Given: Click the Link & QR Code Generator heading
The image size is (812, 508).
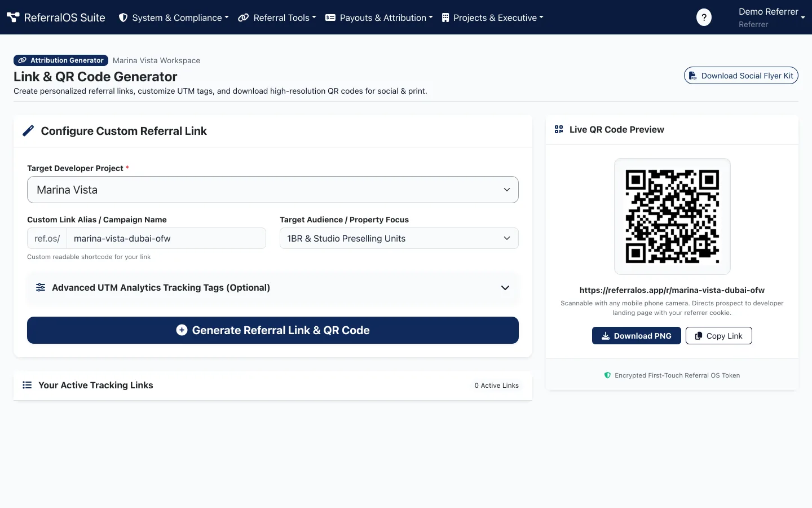Looking at the screenshot, I should (95, 77).
